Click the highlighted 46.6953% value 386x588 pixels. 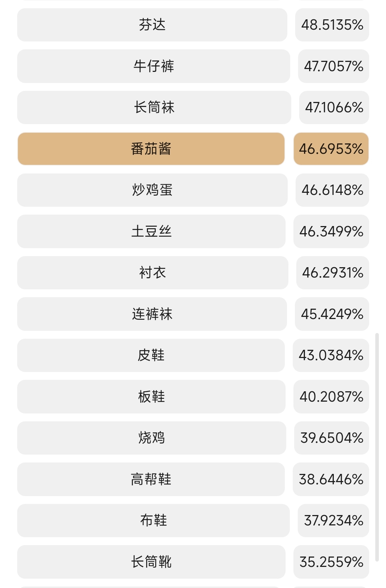(x=331, y=149)
